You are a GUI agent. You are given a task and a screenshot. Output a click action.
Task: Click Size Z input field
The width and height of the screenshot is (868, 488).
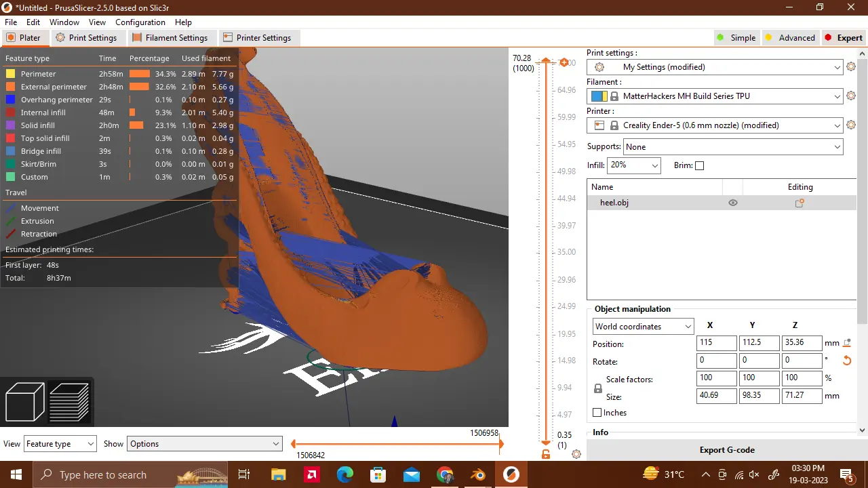[x=802, y=396]
